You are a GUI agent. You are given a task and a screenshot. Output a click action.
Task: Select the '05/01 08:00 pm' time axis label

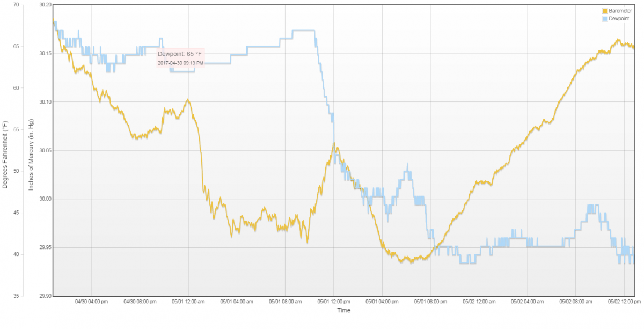(430, 302)
